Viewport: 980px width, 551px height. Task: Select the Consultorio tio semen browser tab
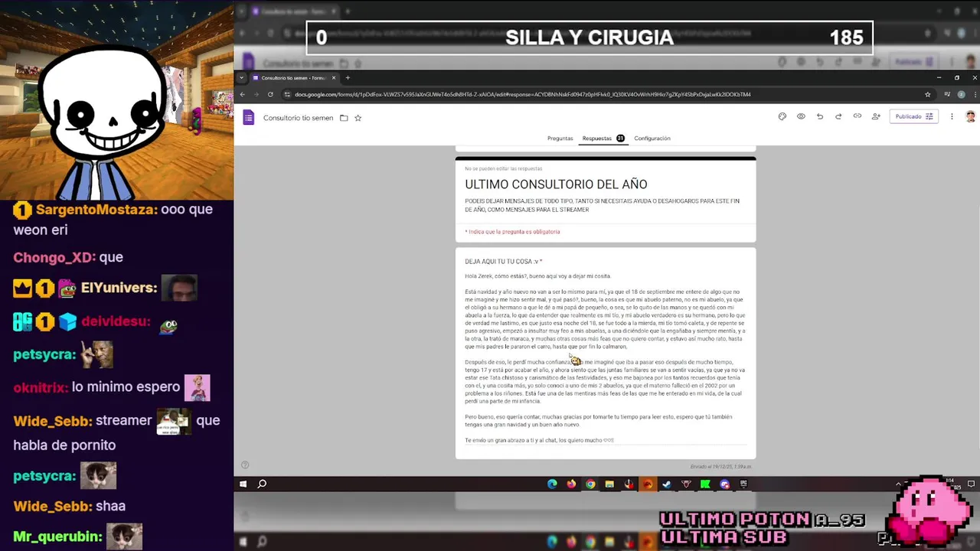pyautogui.click(x=294, y=77)
